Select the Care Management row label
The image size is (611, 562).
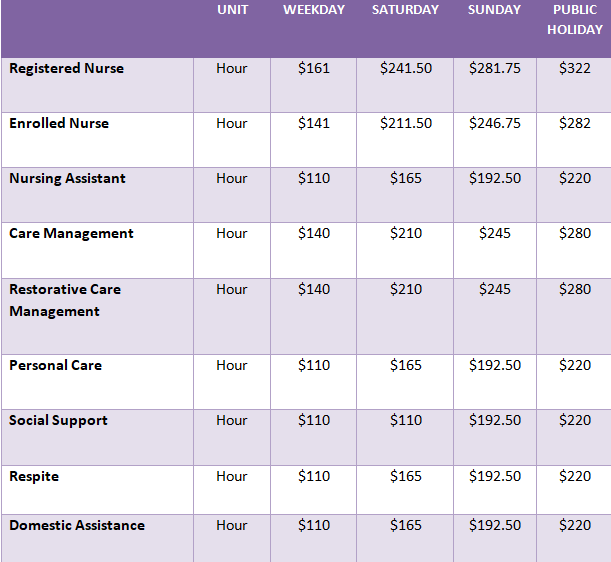pyautogui.click(x=71, y=233)
